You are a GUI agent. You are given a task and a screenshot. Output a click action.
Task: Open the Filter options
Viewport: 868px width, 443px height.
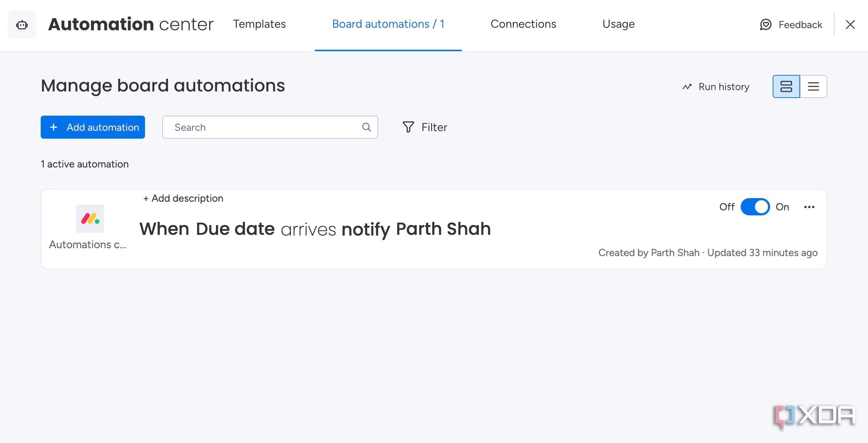[425, 127]
